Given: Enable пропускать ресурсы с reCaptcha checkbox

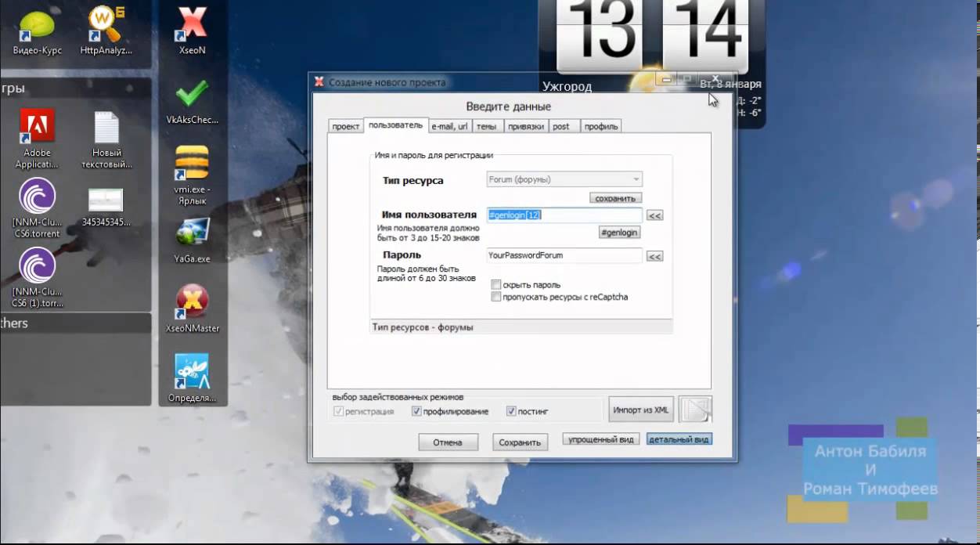Looking at the screenshot, I should (496, 297).
